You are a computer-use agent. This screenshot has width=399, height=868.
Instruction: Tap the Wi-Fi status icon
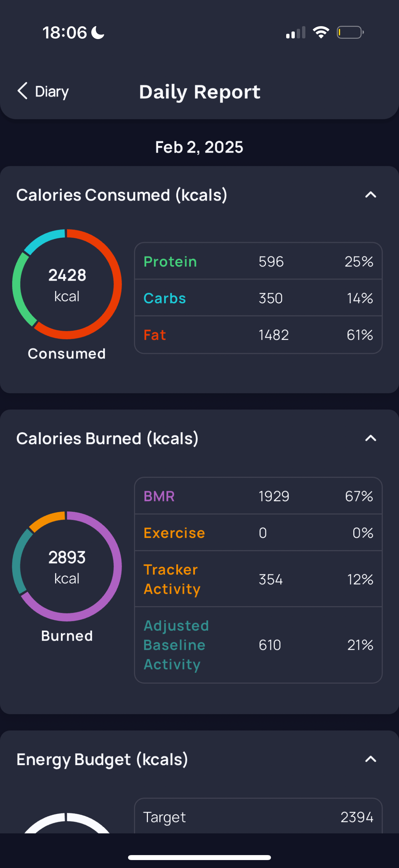pyautogui.click(x=321, y=32)
